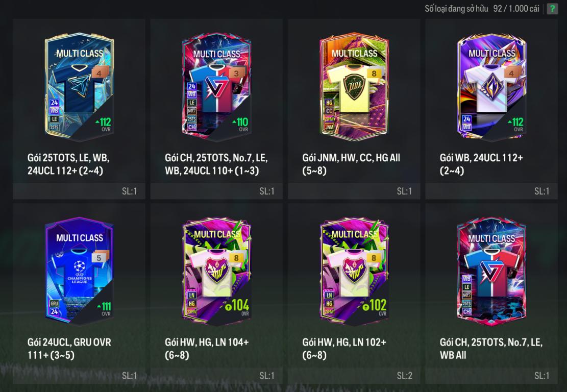Select the CH, 25TOTS, No.7 110+ pack card
This screenshot has height=392, width=567.
coord(216,109)
